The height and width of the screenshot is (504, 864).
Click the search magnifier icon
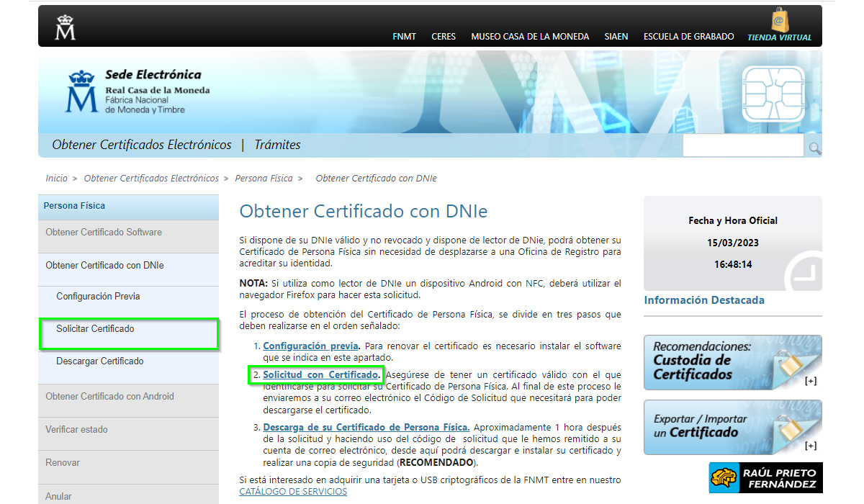point(814,148)
